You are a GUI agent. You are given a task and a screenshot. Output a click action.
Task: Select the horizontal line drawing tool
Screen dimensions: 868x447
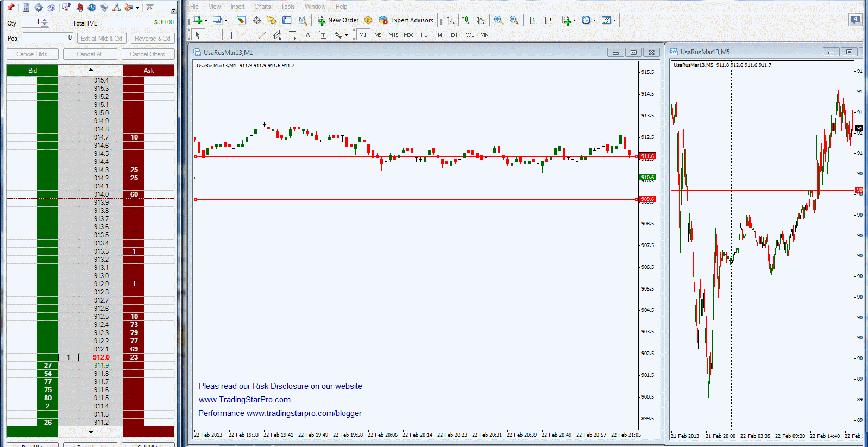click(x=247, y=35)
